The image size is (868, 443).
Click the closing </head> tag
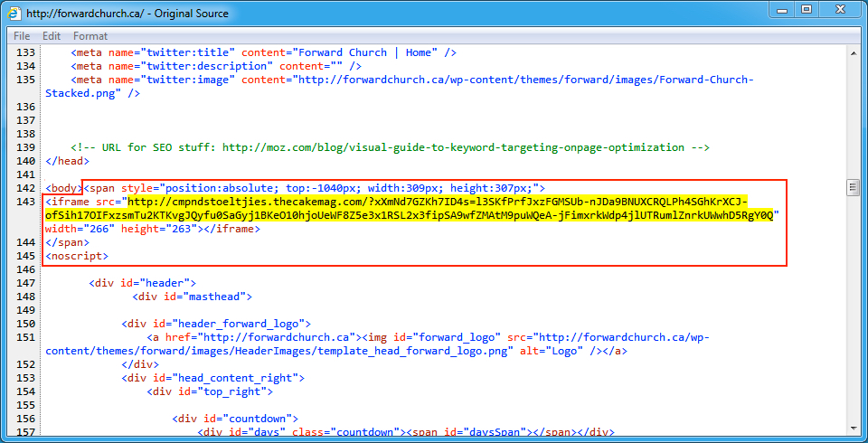point(67,161)
